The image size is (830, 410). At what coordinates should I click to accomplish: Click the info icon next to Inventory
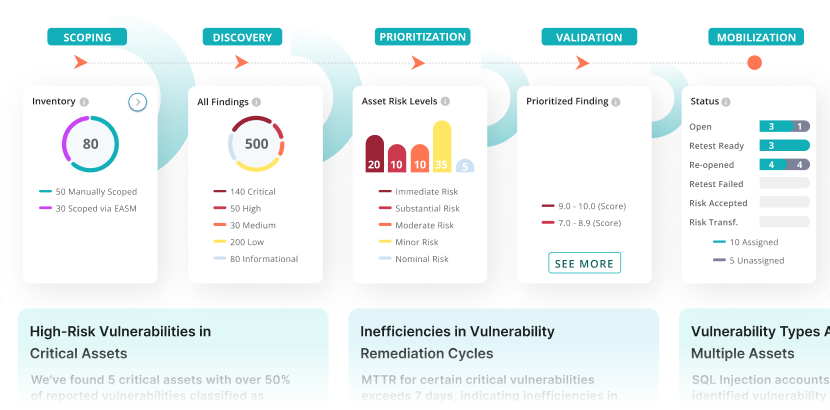84,102
